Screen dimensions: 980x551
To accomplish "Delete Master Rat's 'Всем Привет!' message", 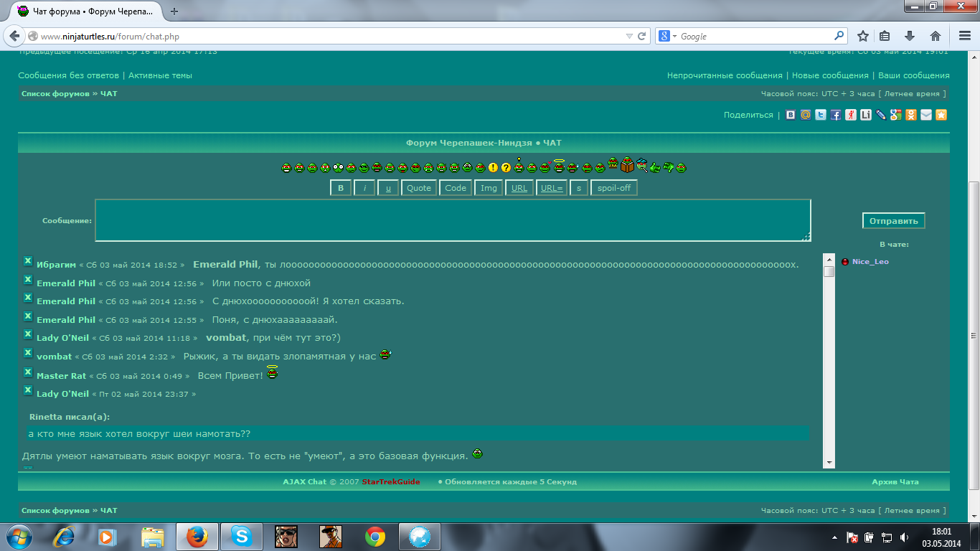I will point(28,372).
